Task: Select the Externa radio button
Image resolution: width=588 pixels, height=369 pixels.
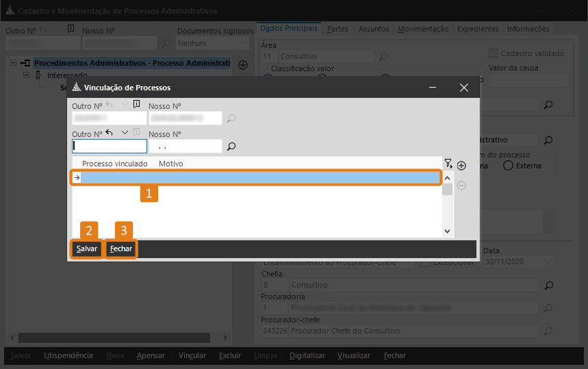Action: point(508,165)
